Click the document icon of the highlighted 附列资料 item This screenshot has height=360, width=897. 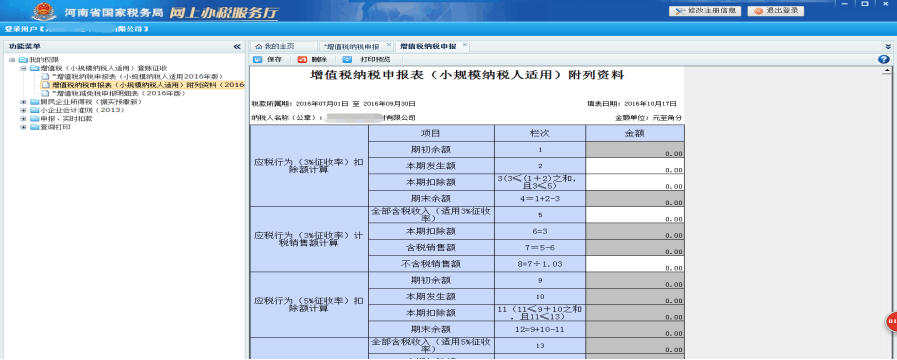tap(45, 85)
